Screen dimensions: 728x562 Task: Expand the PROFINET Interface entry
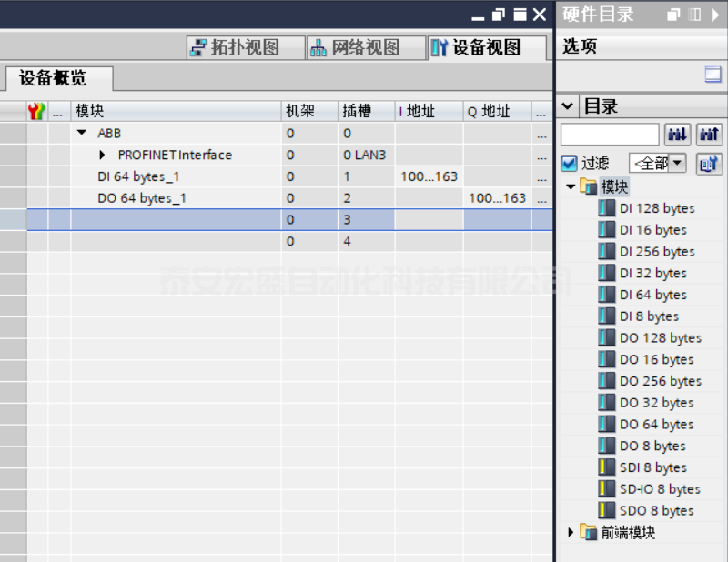pyautogui.click(x=100, y=155)
